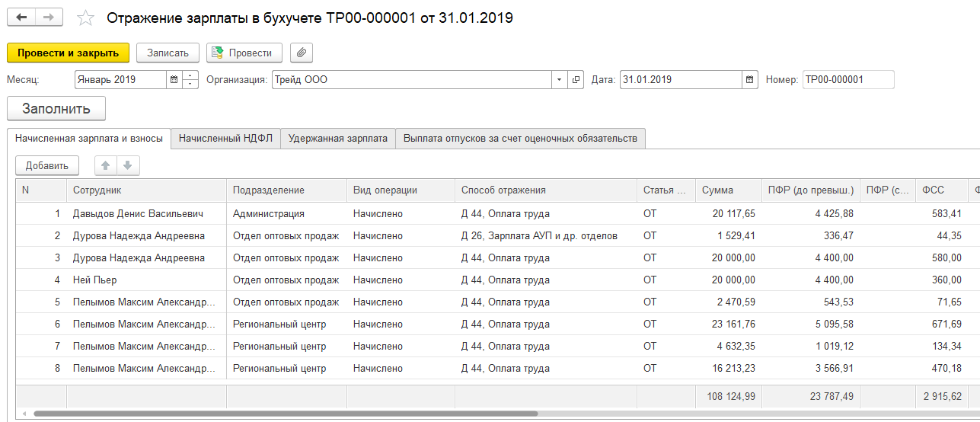Viewport: 980px width, 422px height.
Task: Open the Удержанная зарплата tab
Action: click(337, 139)
